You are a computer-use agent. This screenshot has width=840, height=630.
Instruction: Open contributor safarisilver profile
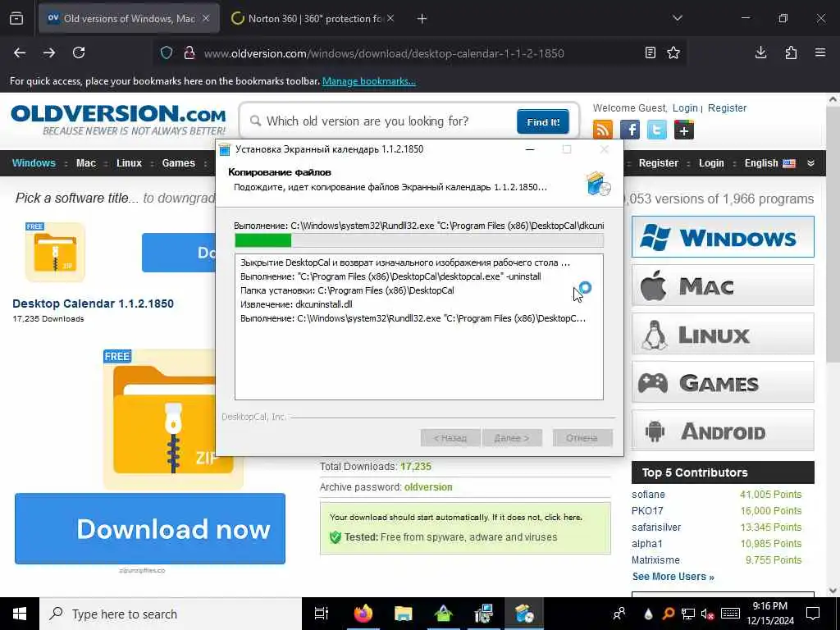tap(656, 527)
